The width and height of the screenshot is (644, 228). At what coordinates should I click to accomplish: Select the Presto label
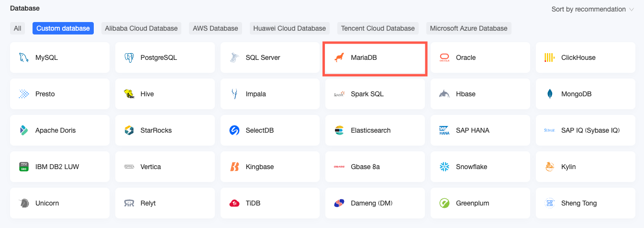pyautogui.click(x=45, y=94)
